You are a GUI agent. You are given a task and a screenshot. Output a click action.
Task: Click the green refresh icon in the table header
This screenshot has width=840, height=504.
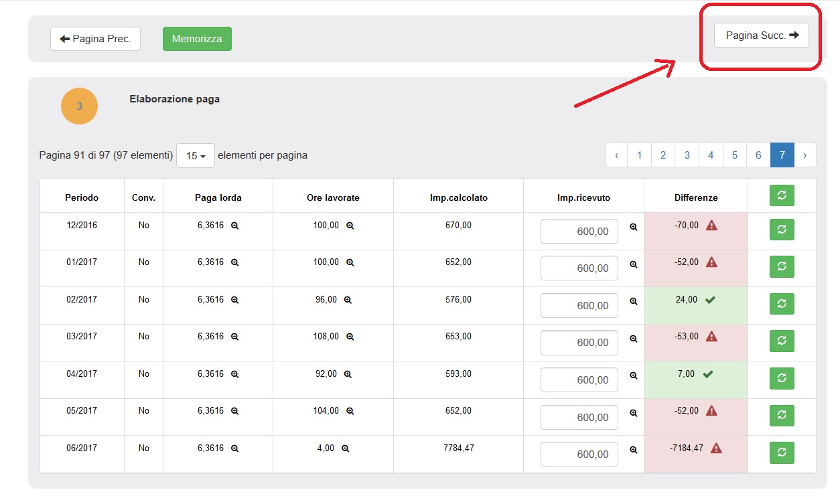coord(782,196)
